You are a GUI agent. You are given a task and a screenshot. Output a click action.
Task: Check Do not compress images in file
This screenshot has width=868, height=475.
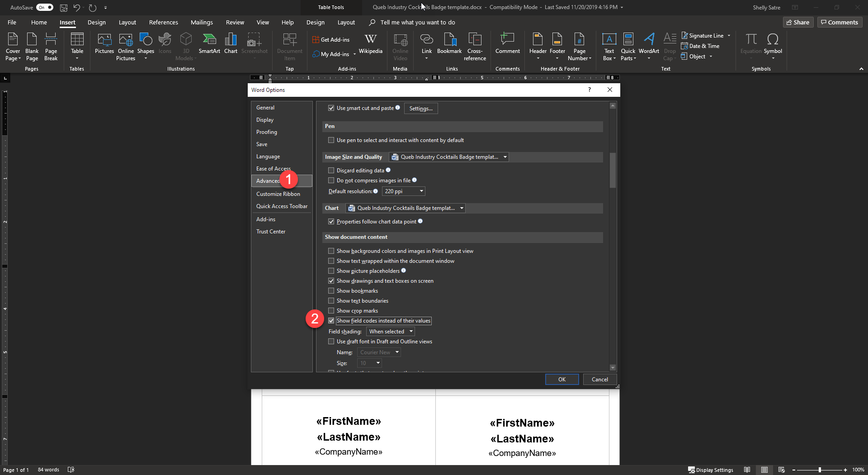click(331, 180)
